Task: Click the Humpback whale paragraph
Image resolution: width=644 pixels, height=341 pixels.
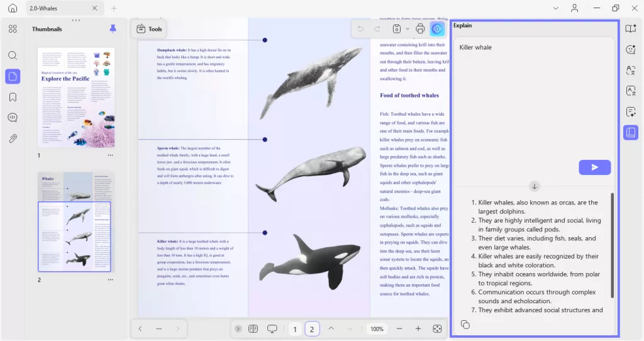Action: tap(194, 64)
